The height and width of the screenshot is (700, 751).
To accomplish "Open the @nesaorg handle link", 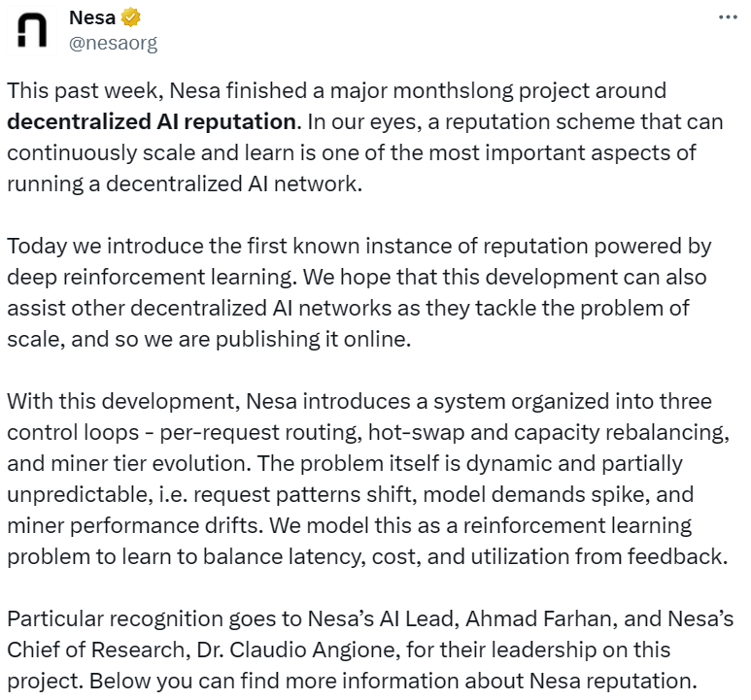I will click(x=113, y=43).
